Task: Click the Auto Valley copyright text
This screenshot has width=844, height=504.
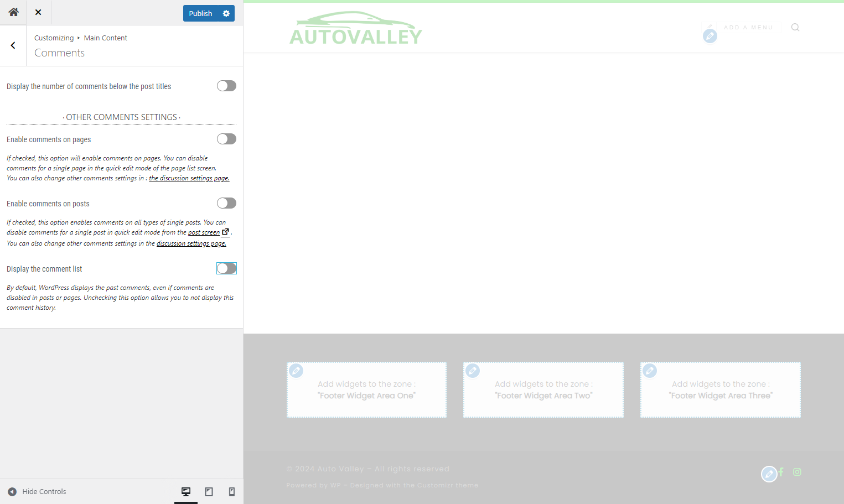Action: pyautogui.click(x=368, y=469)
